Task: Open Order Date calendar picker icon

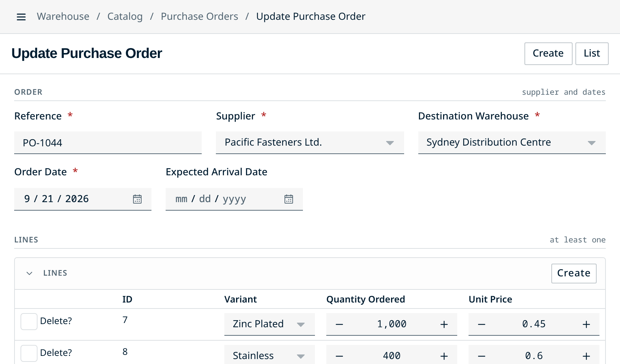Action: 137,199
